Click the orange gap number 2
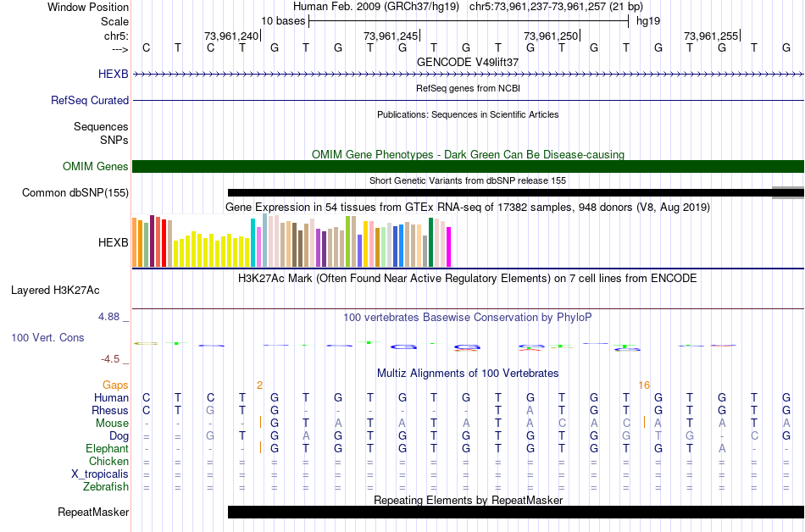The width and height of the screenshot is (805, 532). (x=259, y=385)
